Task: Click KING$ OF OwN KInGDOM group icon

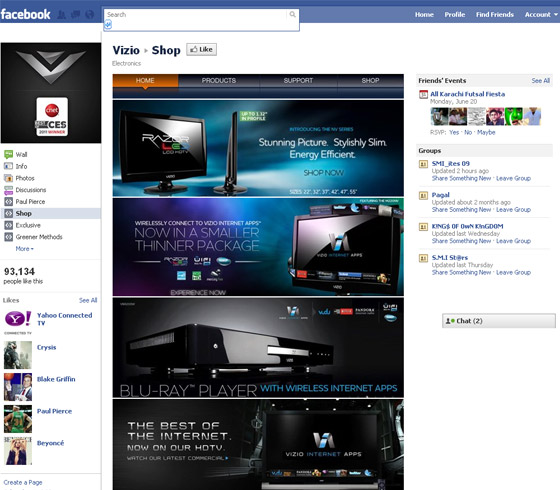Action: pyautogui.click(x=423, y=227)
